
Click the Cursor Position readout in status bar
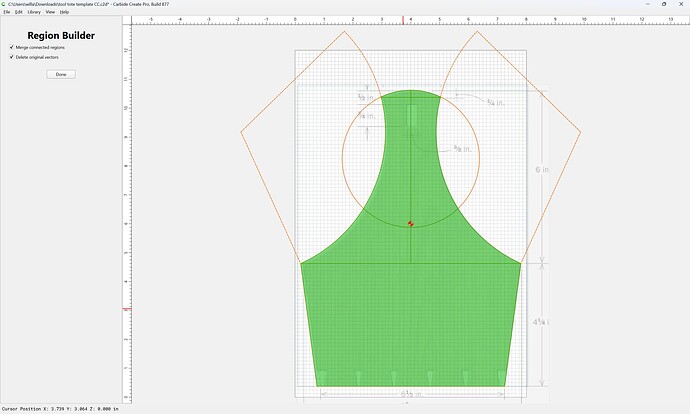[x=60, y=409]
